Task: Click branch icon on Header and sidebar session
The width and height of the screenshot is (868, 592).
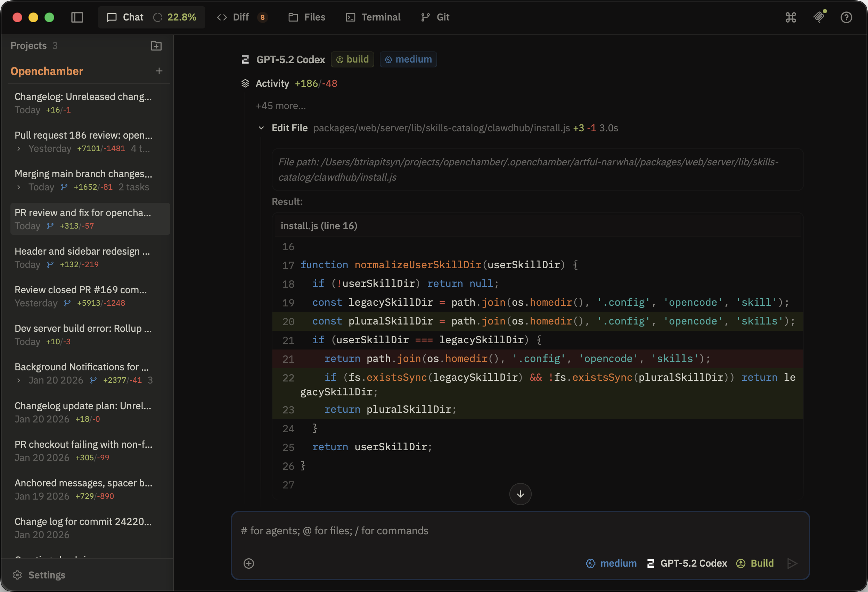Action: tap(50, 264)
